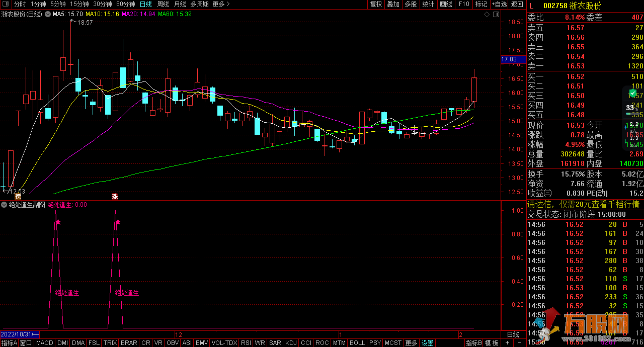644x347 pixels.
Task: Apply the VOL-TDX indicator
Action: [224, 343]
